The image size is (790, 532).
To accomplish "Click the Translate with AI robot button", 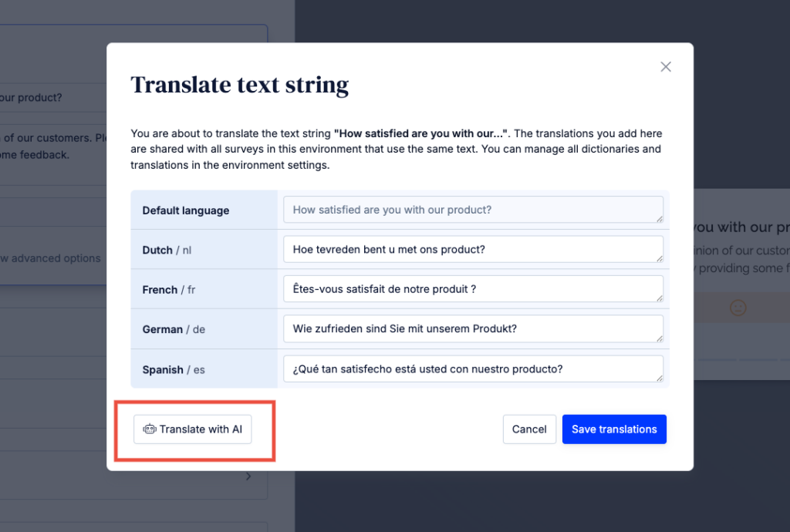I will coord(193,429).
